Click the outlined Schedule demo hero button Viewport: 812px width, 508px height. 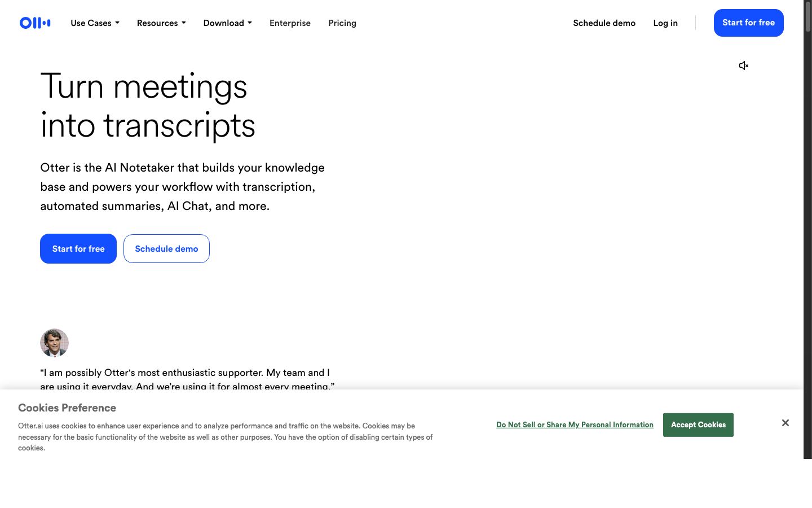pos(166,248)
